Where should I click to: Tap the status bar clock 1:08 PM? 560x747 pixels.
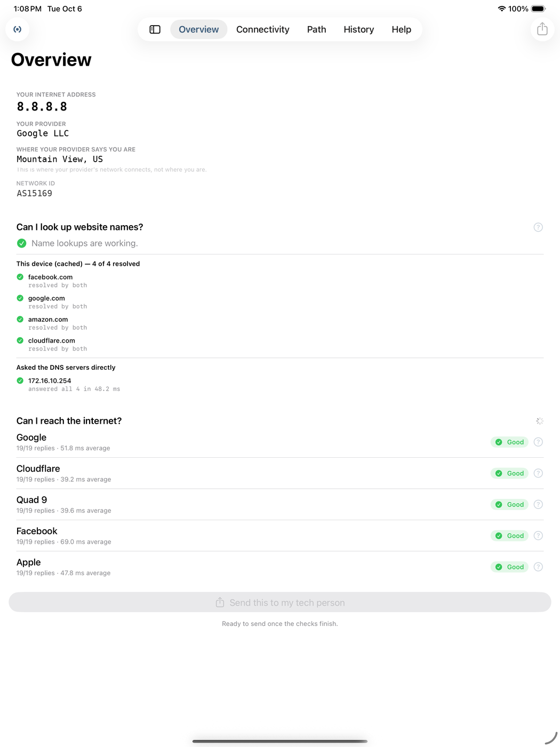tap(28, 9)
